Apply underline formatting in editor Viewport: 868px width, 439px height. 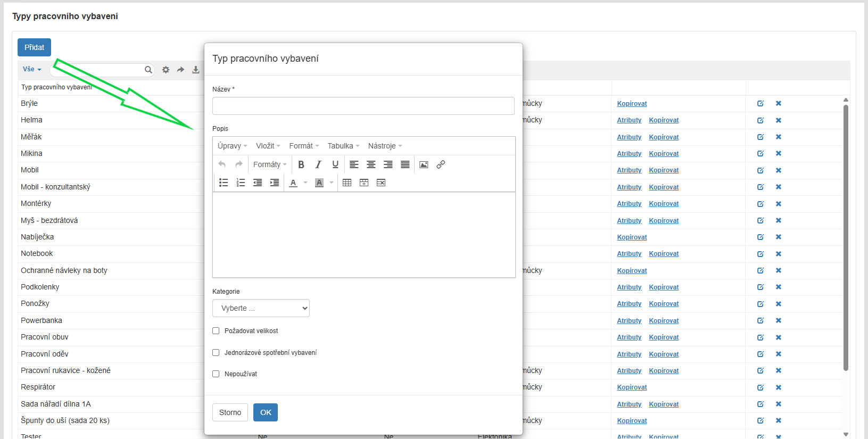pyautogui.click(x=335, y=164)
